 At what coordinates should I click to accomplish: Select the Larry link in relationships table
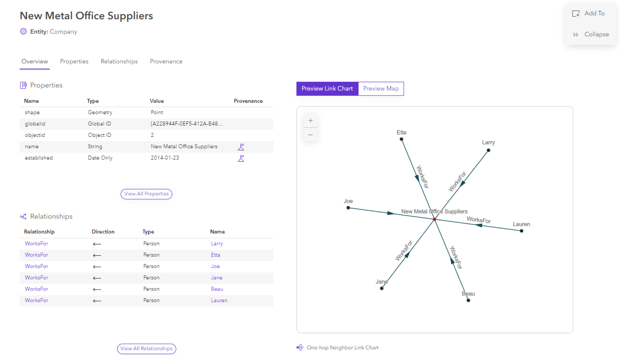tap(216, 244)
